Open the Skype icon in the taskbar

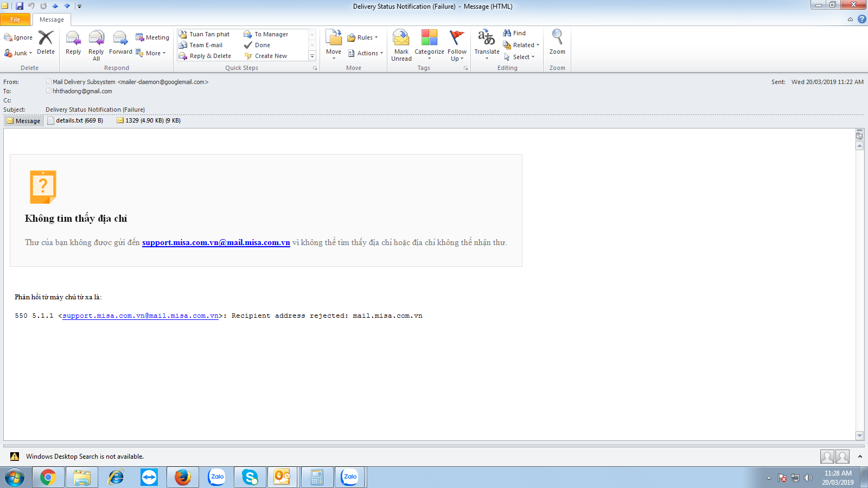250,477
